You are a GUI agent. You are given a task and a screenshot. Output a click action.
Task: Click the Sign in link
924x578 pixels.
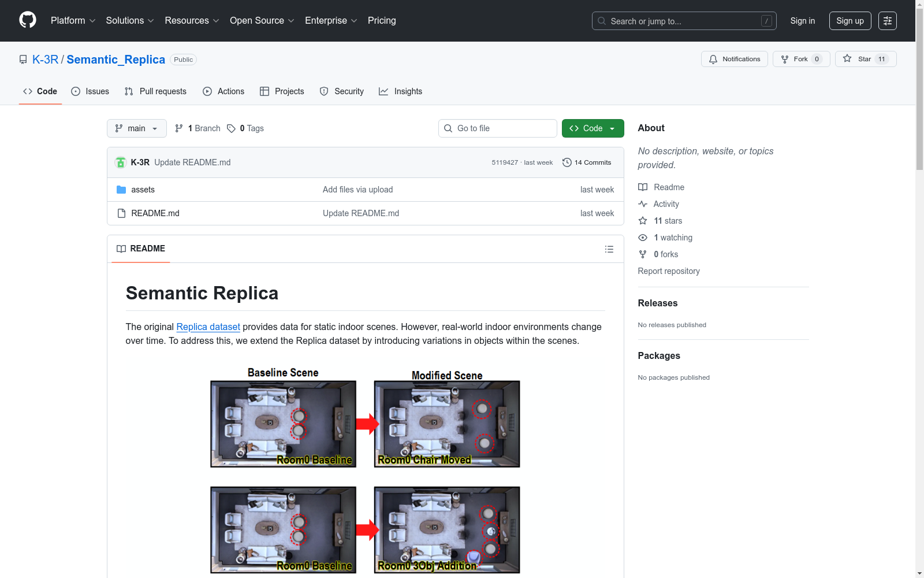(803, 21)
